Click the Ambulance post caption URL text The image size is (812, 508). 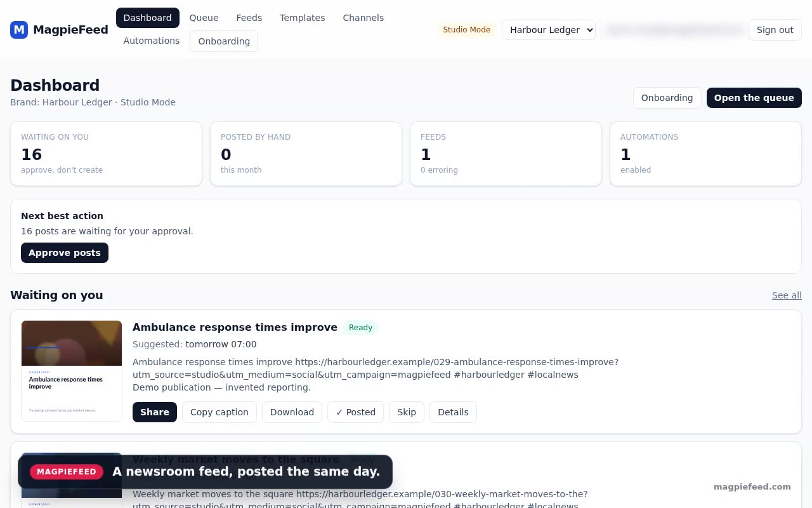coord(376,368)
